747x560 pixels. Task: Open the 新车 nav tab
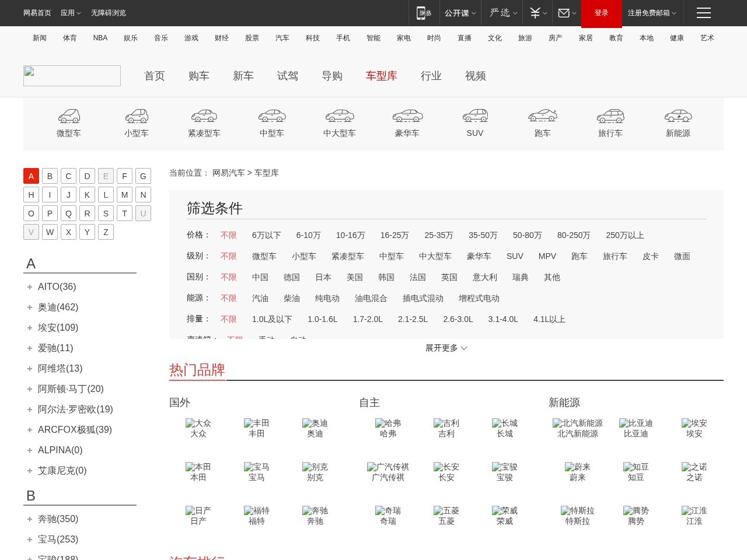coord(243,76)
